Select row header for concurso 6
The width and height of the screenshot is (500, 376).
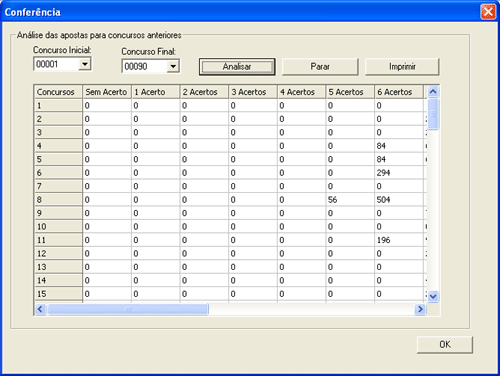[59, 173]
